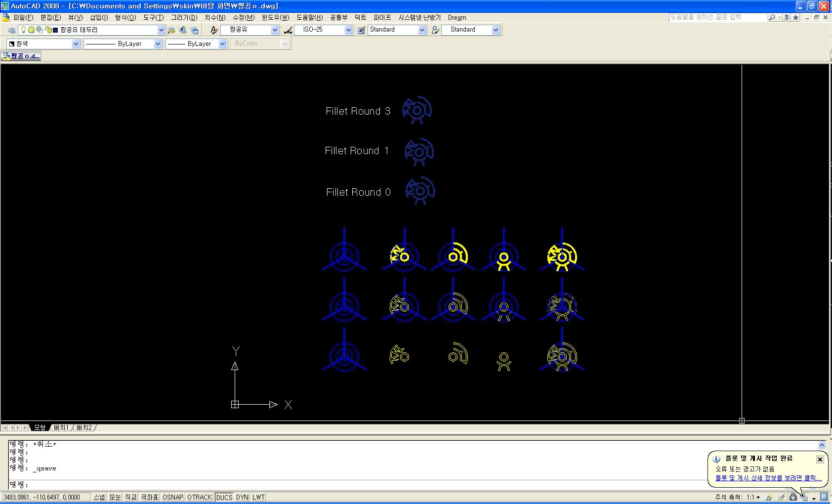
Task: Expand the ISO-25 dimension style dropdown
Action: [x=348, y=30]
